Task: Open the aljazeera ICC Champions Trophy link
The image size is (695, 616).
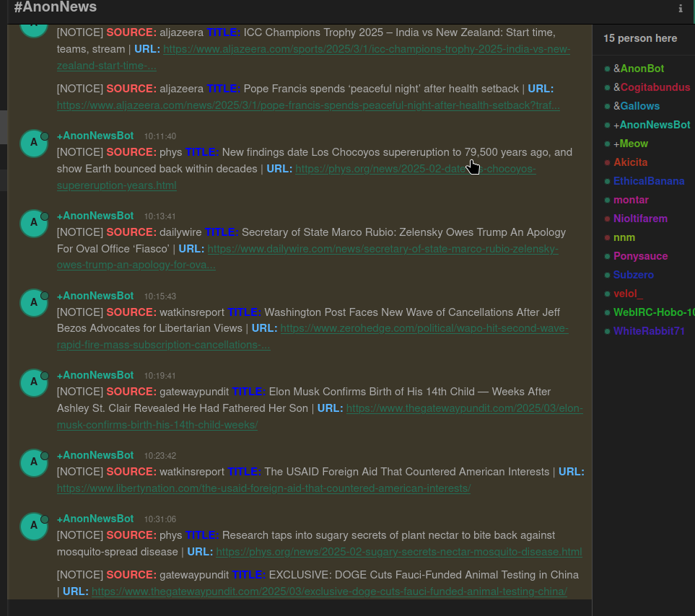Action: (367, 49)
